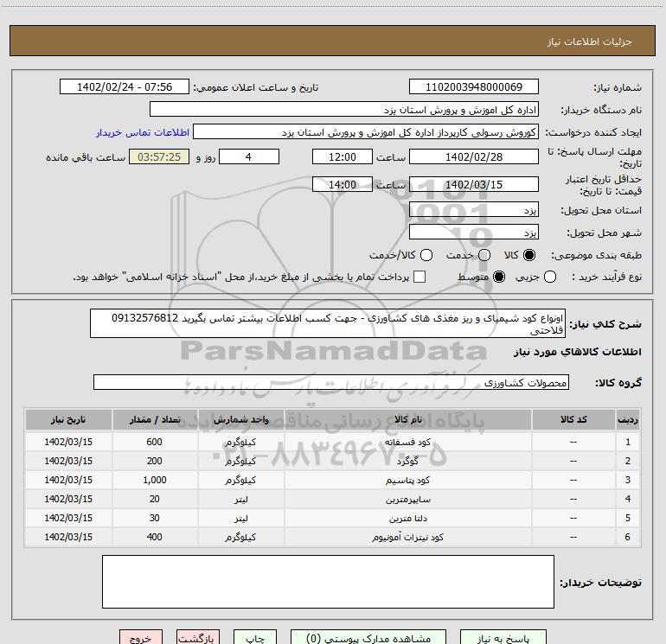Choose the جزیی purchase type radio

pyautogui.click(x=549, y=277)
